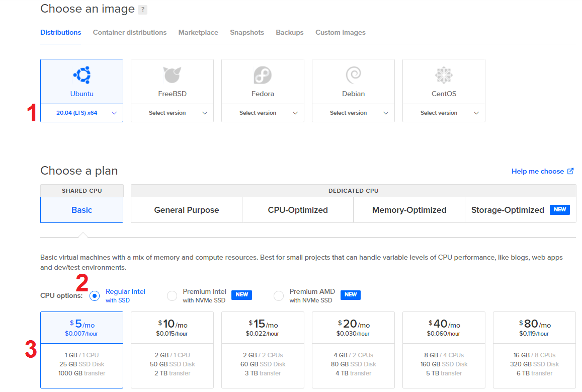Image resolution: width=582 pixels, height=392 pixels.
Task: Pick the $80/mo 16 GB plan
Action: click(534, 350)
